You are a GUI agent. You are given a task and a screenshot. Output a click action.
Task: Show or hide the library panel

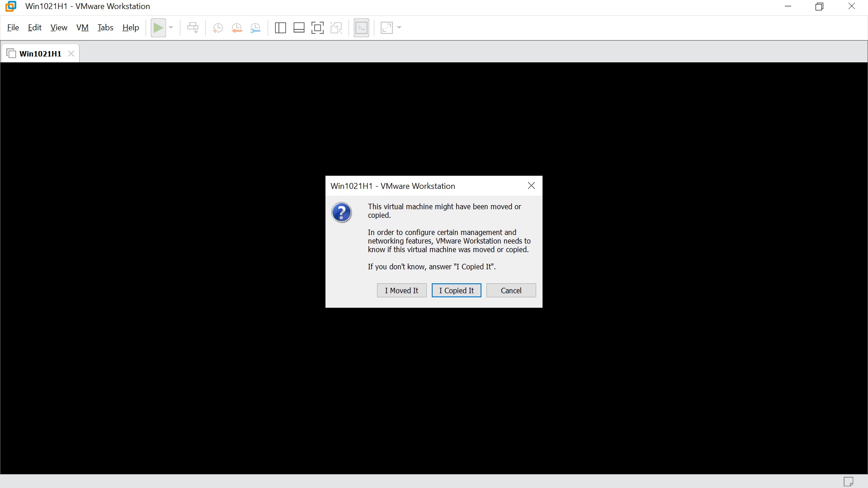(x=280, y=28)
